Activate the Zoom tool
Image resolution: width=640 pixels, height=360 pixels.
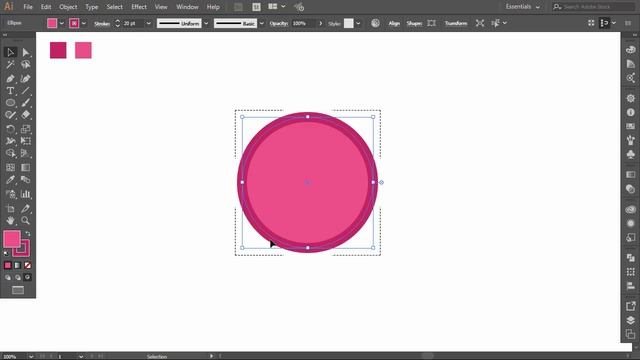pos(26,220)
